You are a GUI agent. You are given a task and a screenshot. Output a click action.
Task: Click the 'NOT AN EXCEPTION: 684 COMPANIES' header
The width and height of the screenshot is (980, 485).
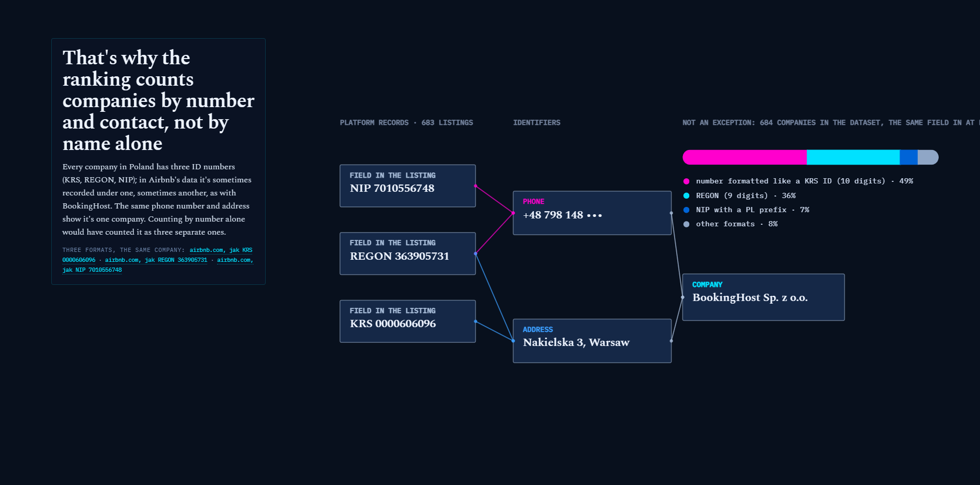830,123
